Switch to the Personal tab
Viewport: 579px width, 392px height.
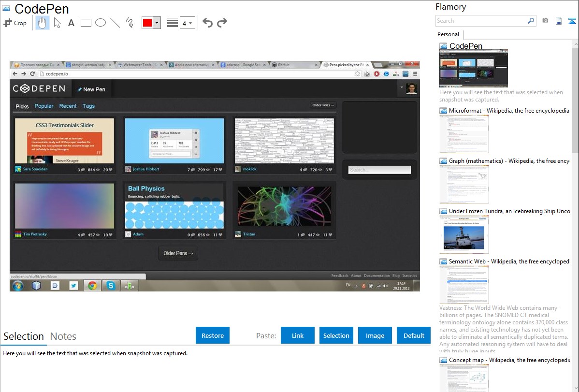pos(449,34)
